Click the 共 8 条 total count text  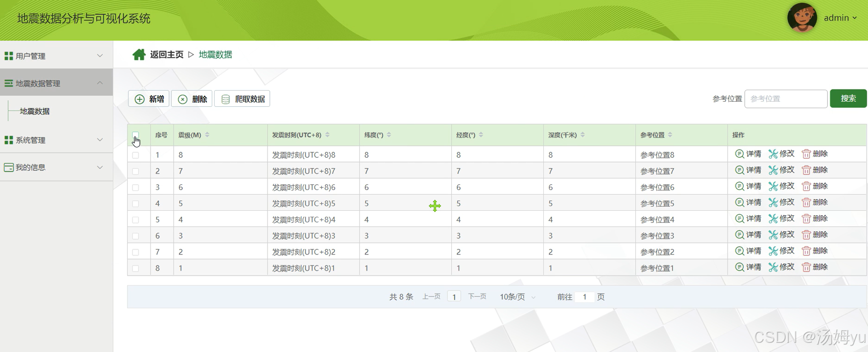[x=402, y=297]
